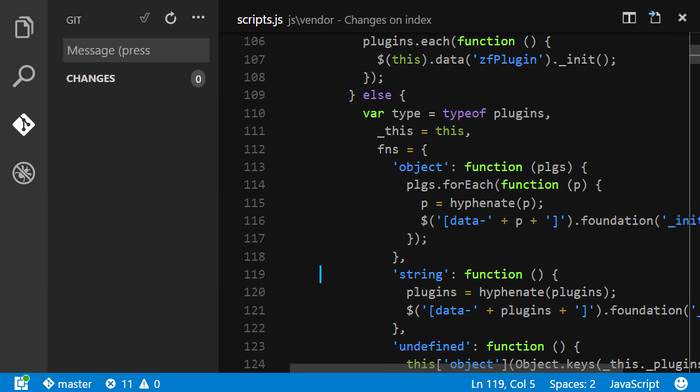Click line number 124 in gutter
Image resolution: width=700 pixels, height=392 pixels.
[x=254, y=364]
